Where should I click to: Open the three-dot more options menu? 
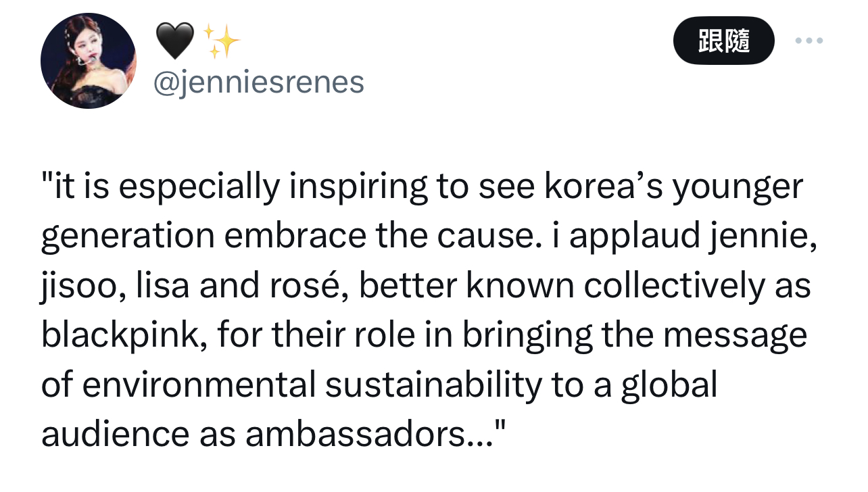(x=809, y=41)
